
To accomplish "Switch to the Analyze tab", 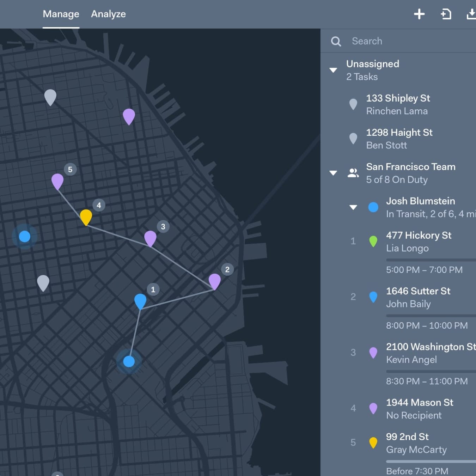I will (x=108, y=14).
